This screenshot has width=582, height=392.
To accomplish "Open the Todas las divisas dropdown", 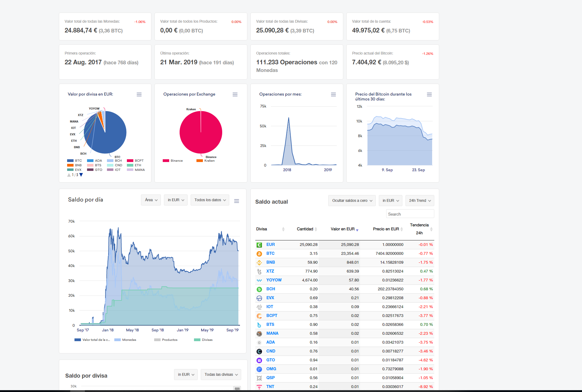I will click(x=221, y=375).
